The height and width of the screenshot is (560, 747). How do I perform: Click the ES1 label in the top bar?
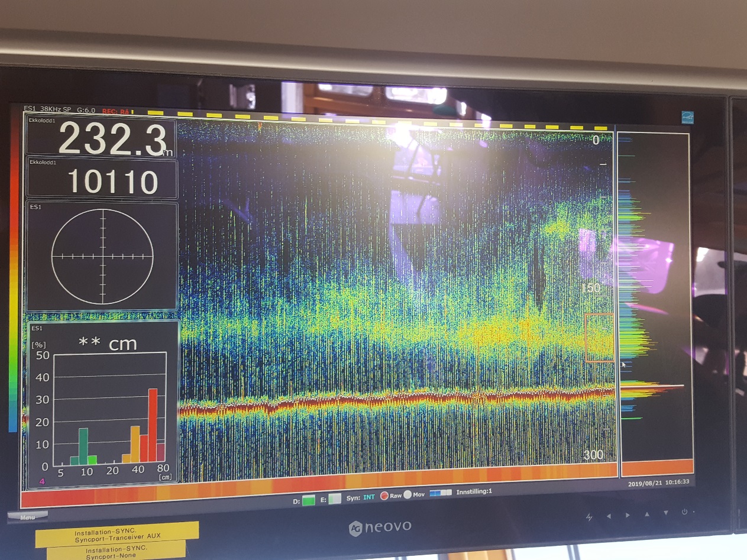[x=30, y=109]
